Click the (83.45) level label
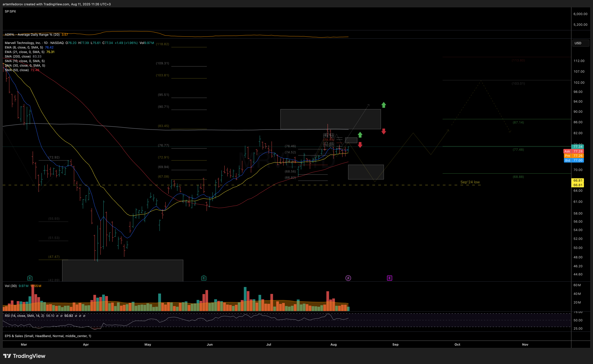Viewport: 593px width, 364px height. click(163, 126)
